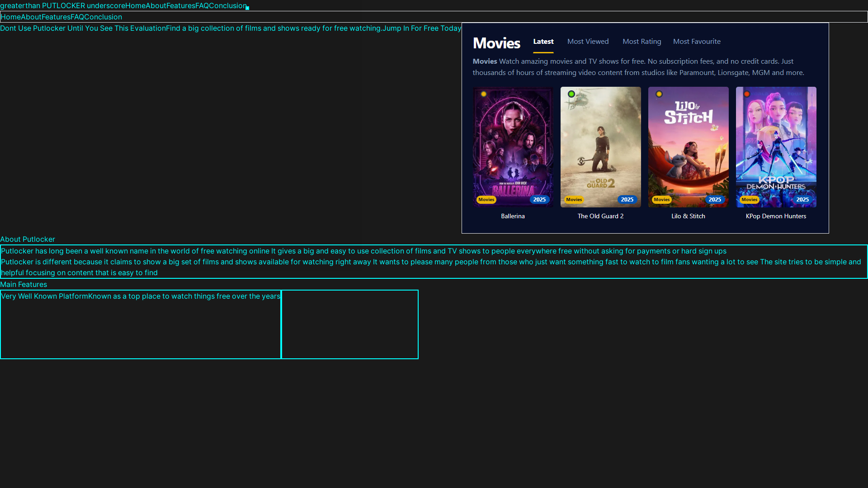Viewport: 868px width, 488px height.
Task: Click green status dot on Old Guard 2 poster
Action: (x=571, y=94)
